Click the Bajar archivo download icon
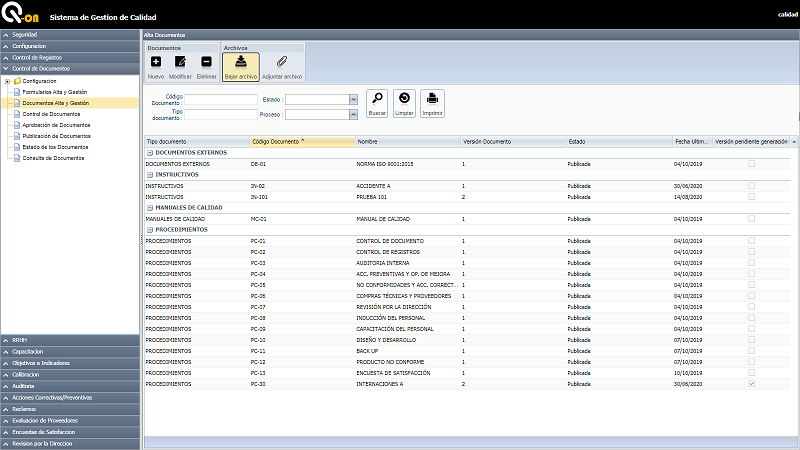The height and width of the screenshot is (450, 800). pyautogui.click(x=241, y=63)
